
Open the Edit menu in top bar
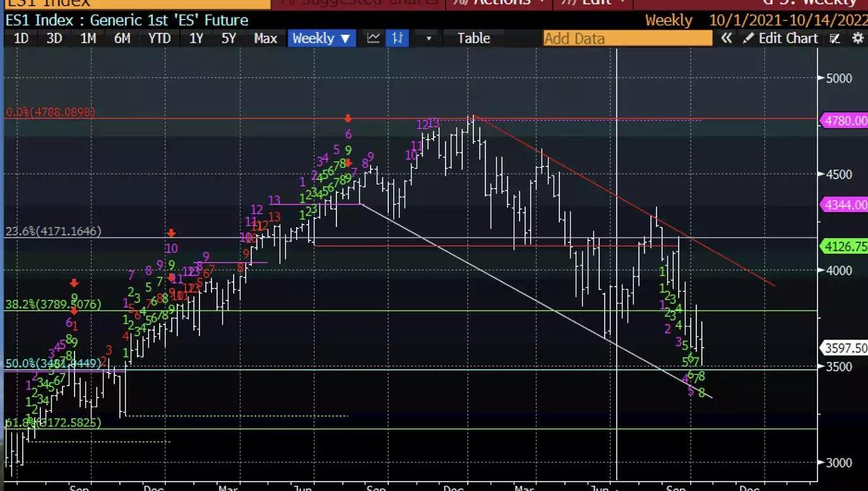[x=595, y=3]
